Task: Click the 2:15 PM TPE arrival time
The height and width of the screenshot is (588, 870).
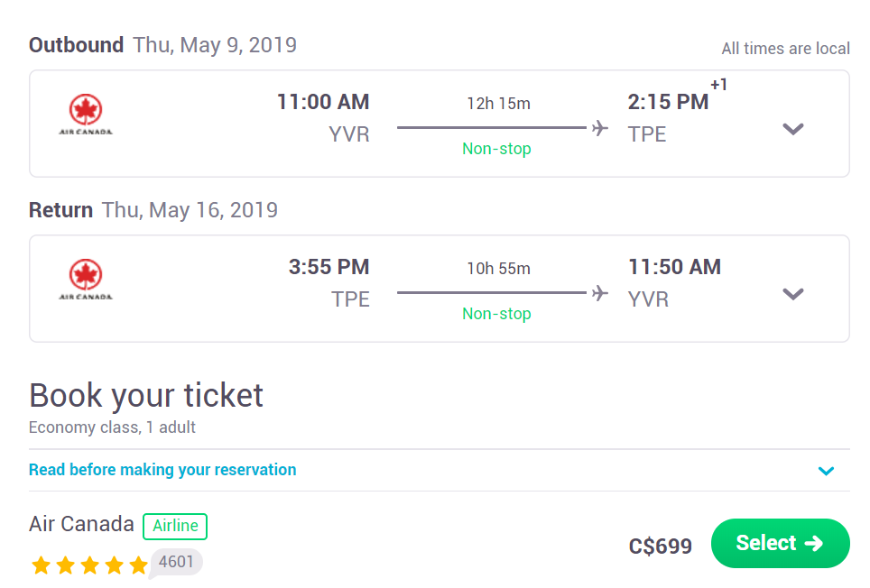Action: (x=668, y=102)
